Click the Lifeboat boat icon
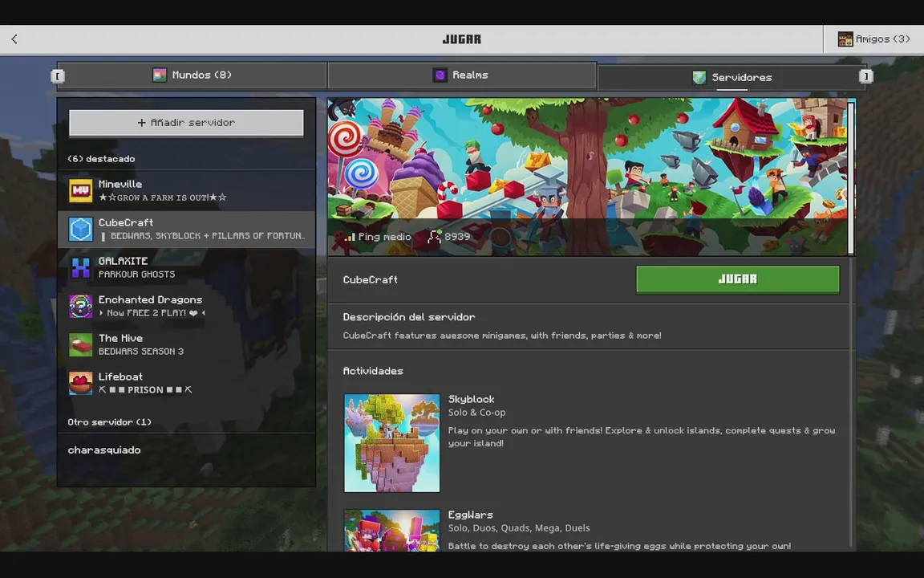Image resolution: width=924 pixels, height=578 pixels. click(81, 383)
